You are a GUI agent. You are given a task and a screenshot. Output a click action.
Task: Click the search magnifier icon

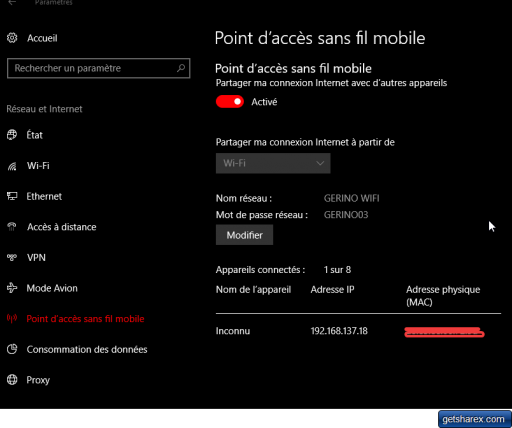(181, 68)
